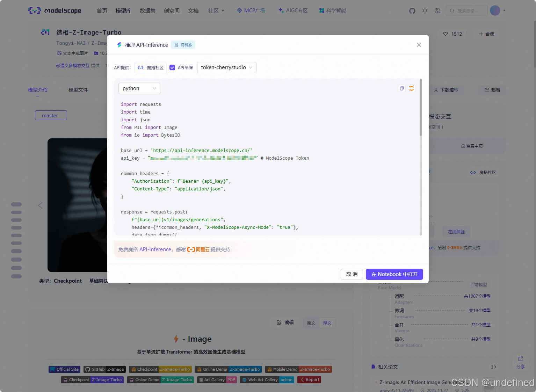Click the Official Site badge
Screen dimensions: 536x392
coord(64,369)
